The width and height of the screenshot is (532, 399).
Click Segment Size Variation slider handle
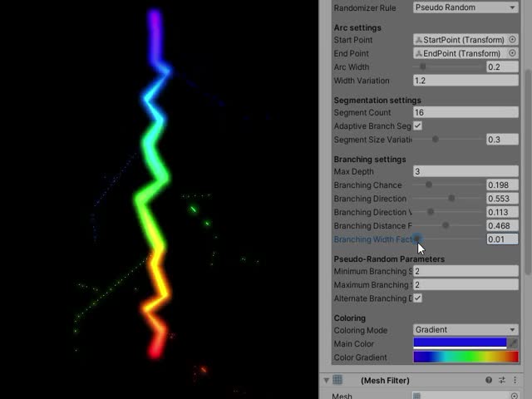pyautogui.click(x=436, y=140)
